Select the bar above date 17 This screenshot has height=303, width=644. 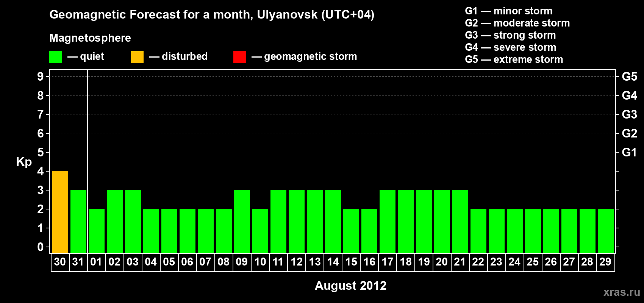pyautogui.click(x=388, y=221)
